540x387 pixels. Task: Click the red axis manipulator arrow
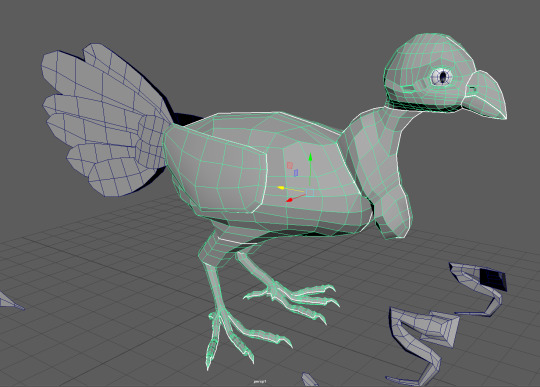tap(290, 200)
